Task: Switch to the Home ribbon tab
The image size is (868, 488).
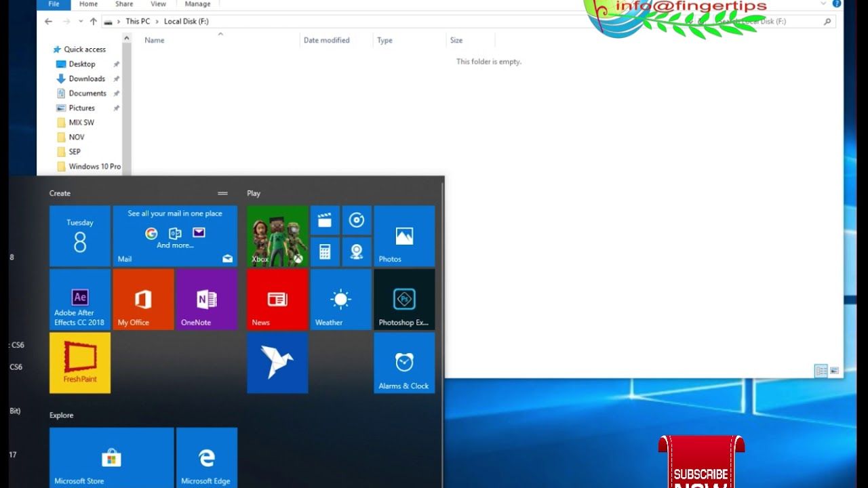Action: click(88, 4)
